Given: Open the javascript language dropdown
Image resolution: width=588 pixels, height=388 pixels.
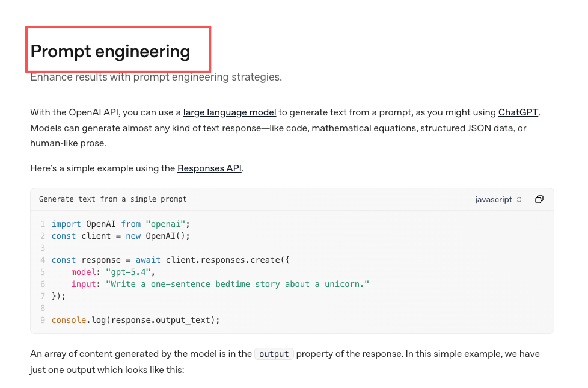Looking at the screenshot, I should click(498, 199).
